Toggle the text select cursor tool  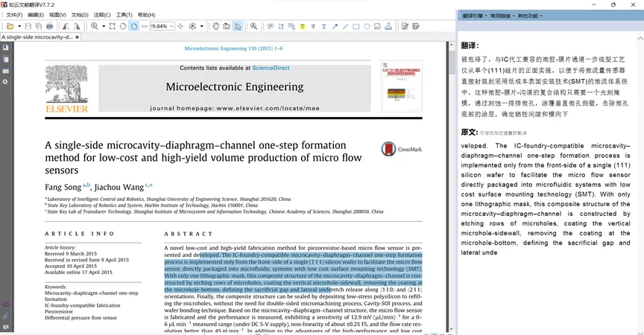tap(237, 26)
